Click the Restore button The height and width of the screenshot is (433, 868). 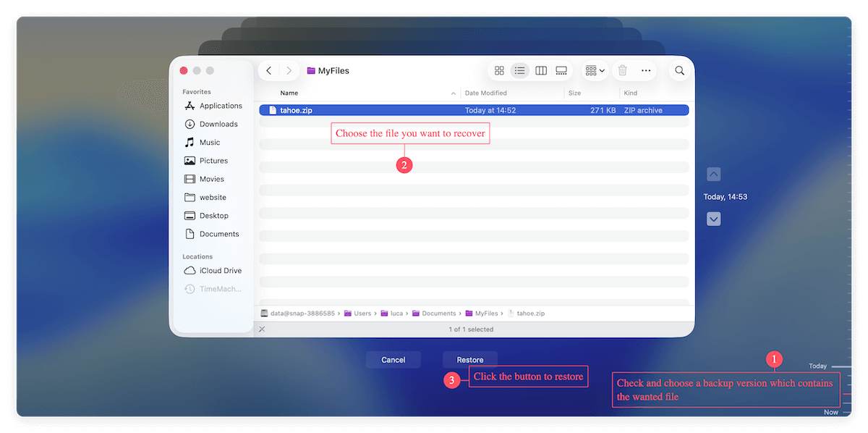click(x=470, y=359)
